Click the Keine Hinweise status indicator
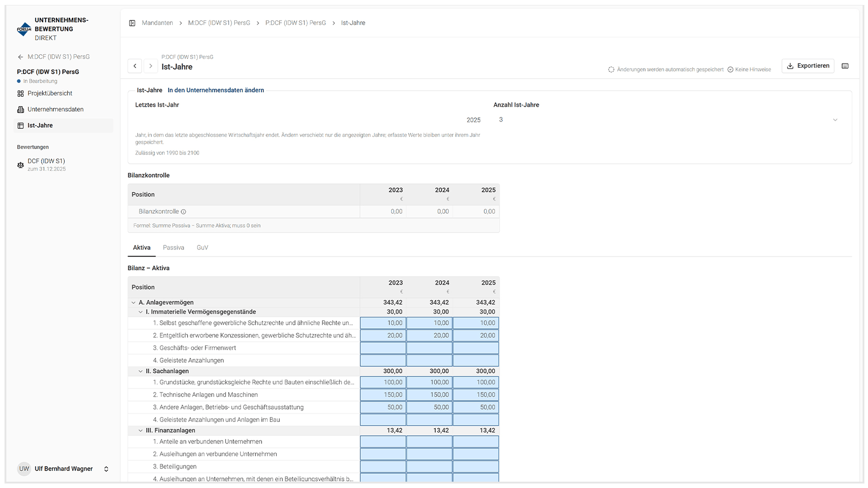868x488 pixels. (749, 70)
